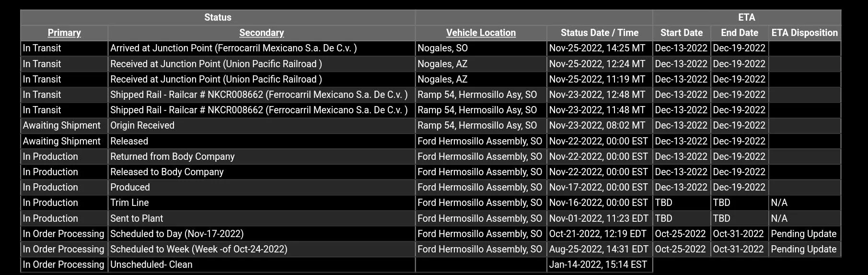This screenshot has width=868, height=275.
Task: Click Scheduled to Week (Week -of Oct-24-2022)
Action: point(199,249)
